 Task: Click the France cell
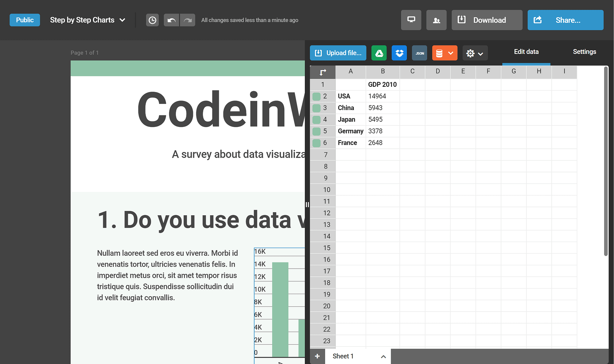click(x=351, y=143)
